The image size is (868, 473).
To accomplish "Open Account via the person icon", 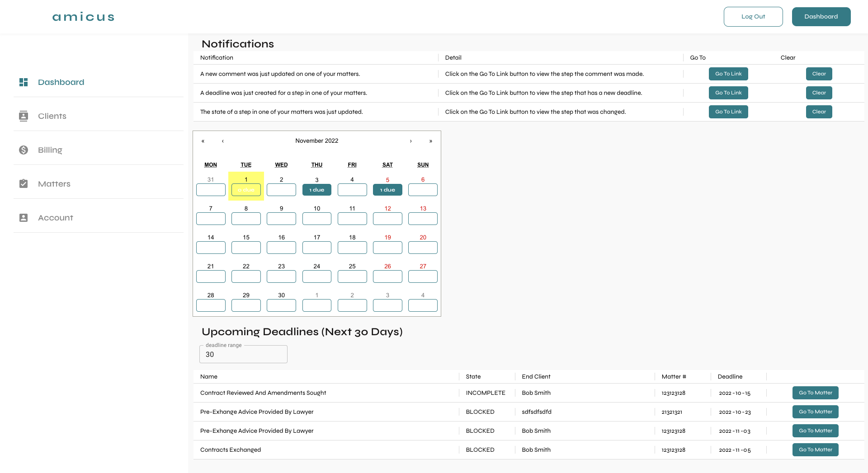I will tap(24, 217).
